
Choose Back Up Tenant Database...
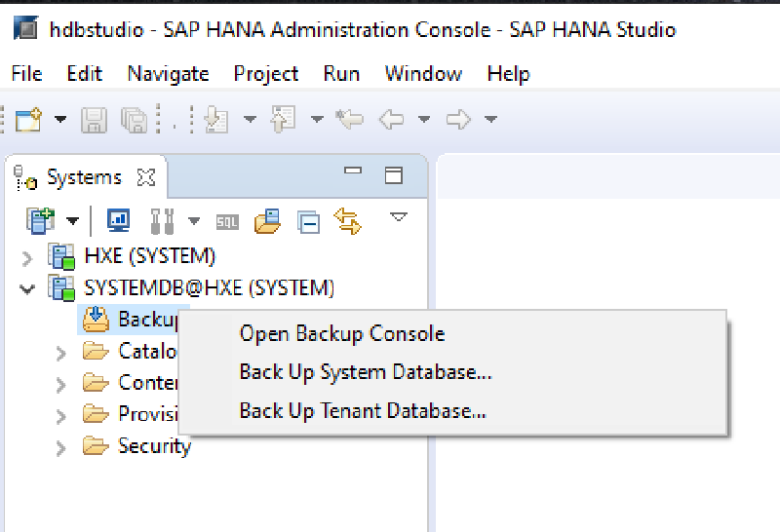coord(363,410)
